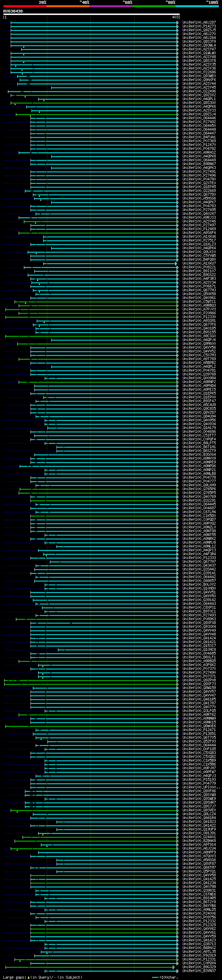Click the green ~80% identity color band
Image resolution: width=222 pixels, height=980 pixels.
[154, 6]
